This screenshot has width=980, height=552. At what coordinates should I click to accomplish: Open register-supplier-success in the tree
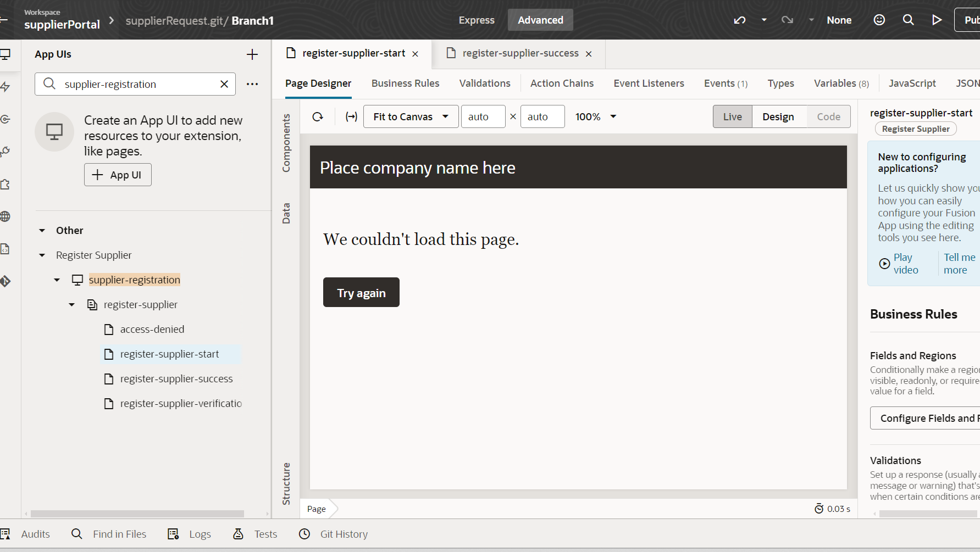click(176, 379)
